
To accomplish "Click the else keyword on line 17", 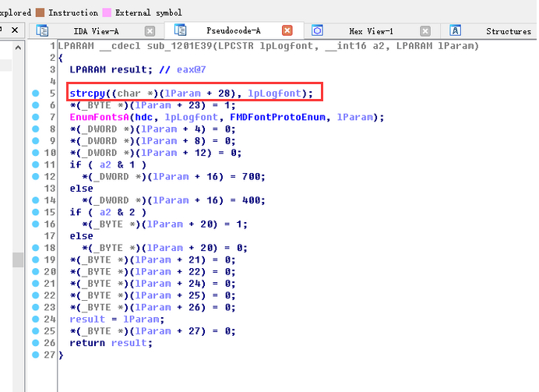I will point(82,236).
